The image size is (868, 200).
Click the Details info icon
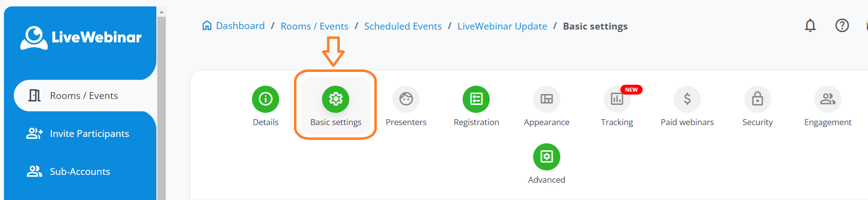(x=265, y=99)
